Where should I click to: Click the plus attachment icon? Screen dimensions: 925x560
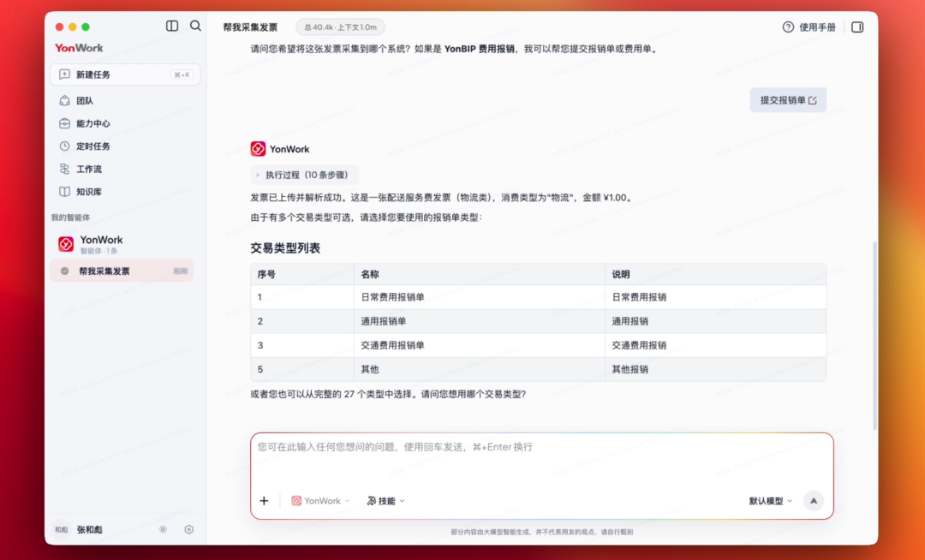point(264,501)
